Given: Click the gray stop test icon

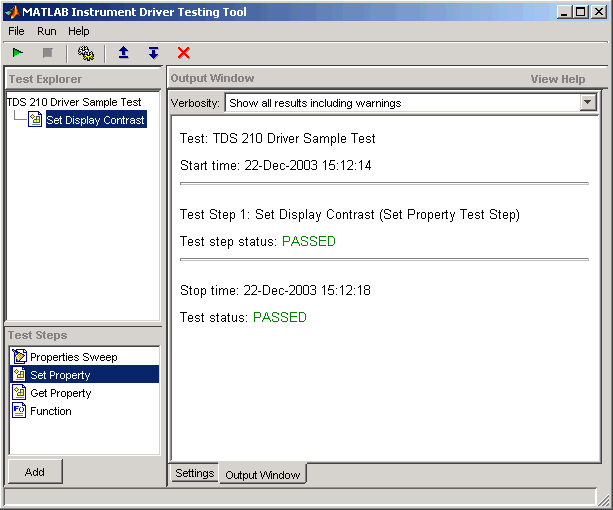Looking at the screenshot, I should pos(48,52).
